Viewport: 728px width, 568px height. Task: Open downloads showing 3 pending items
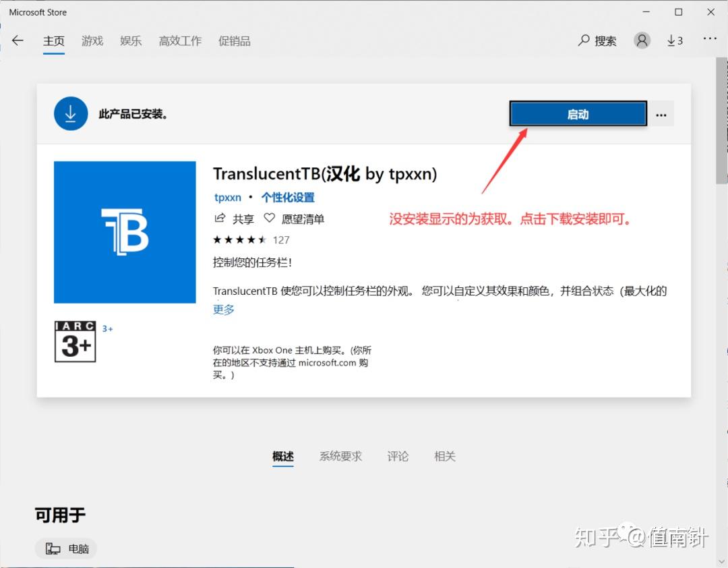pyautogui.click(x=674, y=40)
